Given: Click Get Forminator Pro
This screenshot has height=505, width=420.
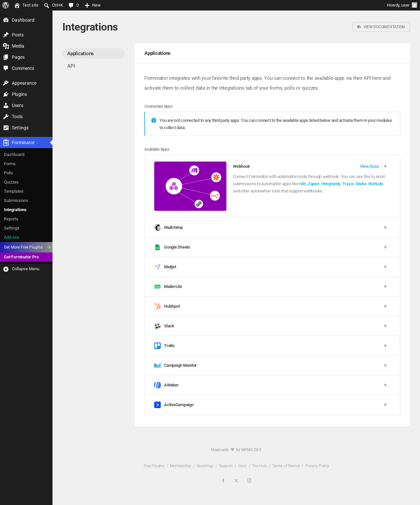Looking at the screenshot, I should tap(26, 257).
